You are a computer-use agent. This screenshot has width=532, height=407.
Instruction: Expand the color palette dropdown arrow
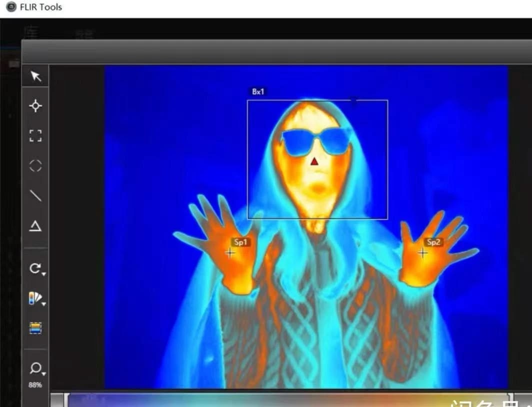tap(44, 304)
